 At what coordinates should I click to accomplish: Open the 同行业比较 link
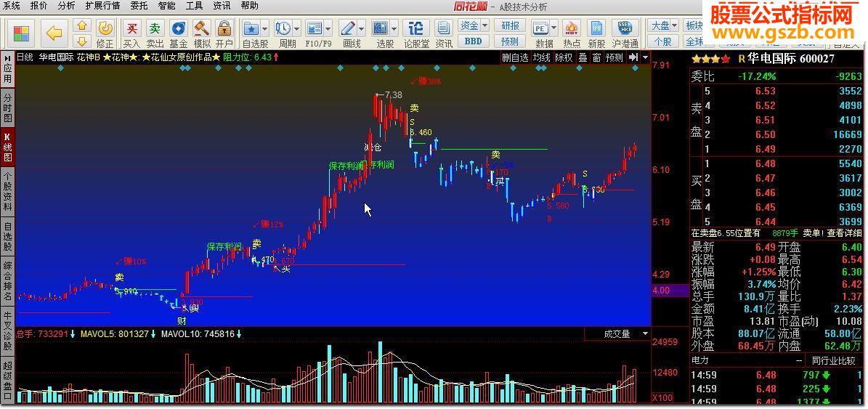pyautogui.click(x=834, y=360)
